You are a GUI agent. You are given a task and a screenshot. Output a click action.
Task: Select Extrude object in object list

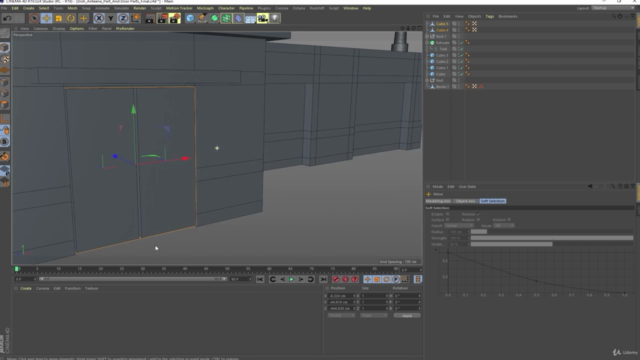[442, 42]
